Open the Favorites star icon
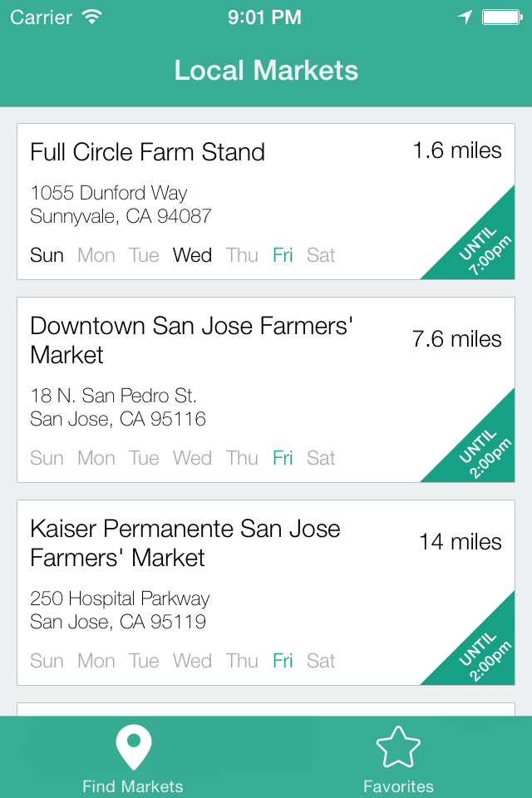Image resolution: width=532 pixels, height=798 pixels. pos(398,747)
